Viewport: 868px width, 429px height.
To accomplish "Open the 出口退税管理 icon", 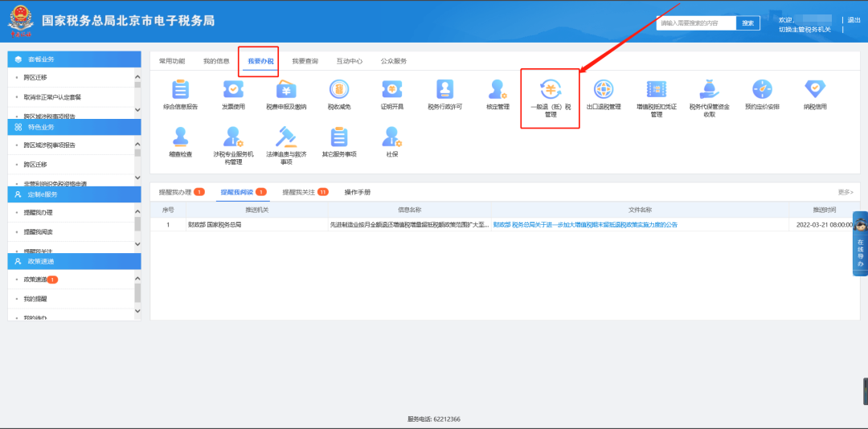I will [604, 89].
